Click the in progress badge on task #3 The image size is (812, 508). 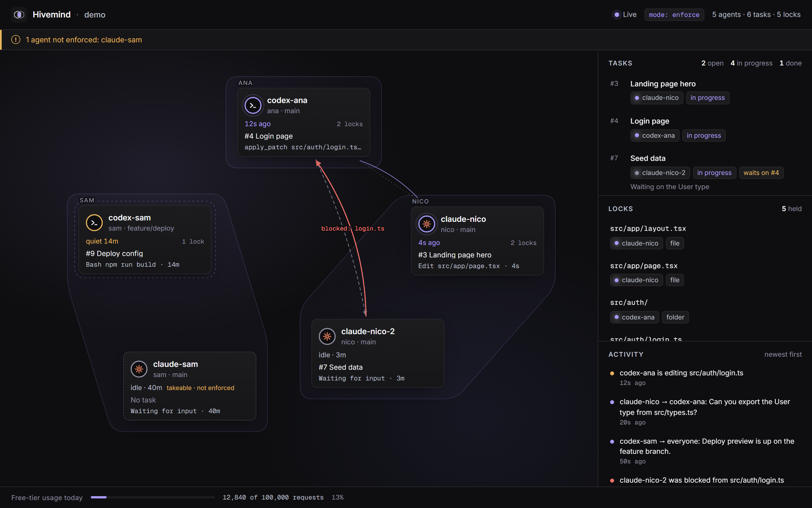[x=708, y=98]
